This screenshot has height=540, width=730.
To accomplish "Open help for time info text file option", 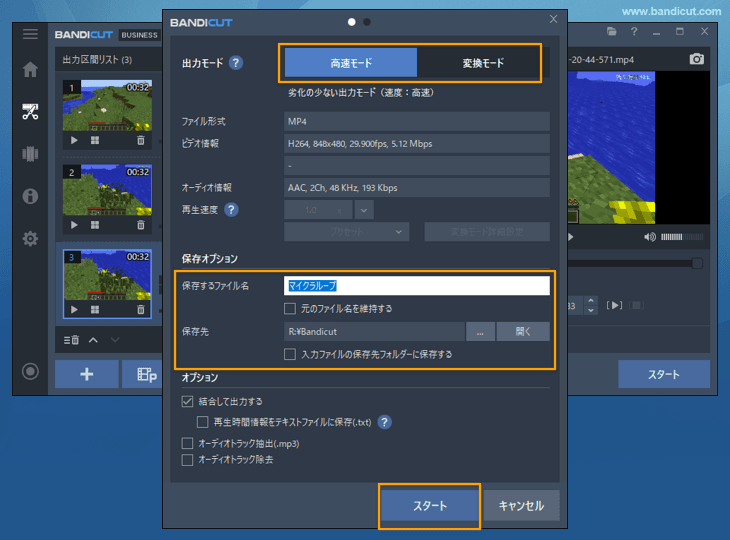I will 385,422.
